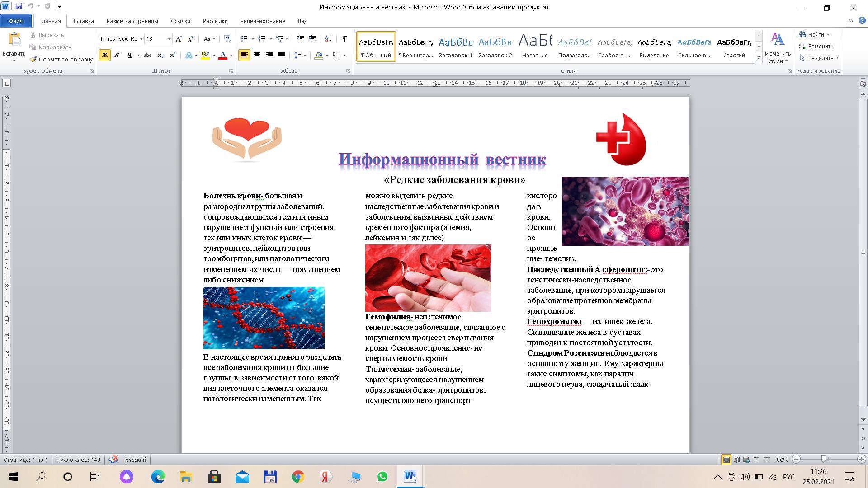This screenshot has height=488, width=868.
Task: Open numbering list dropdown
Action: click(x=270, y=39)
